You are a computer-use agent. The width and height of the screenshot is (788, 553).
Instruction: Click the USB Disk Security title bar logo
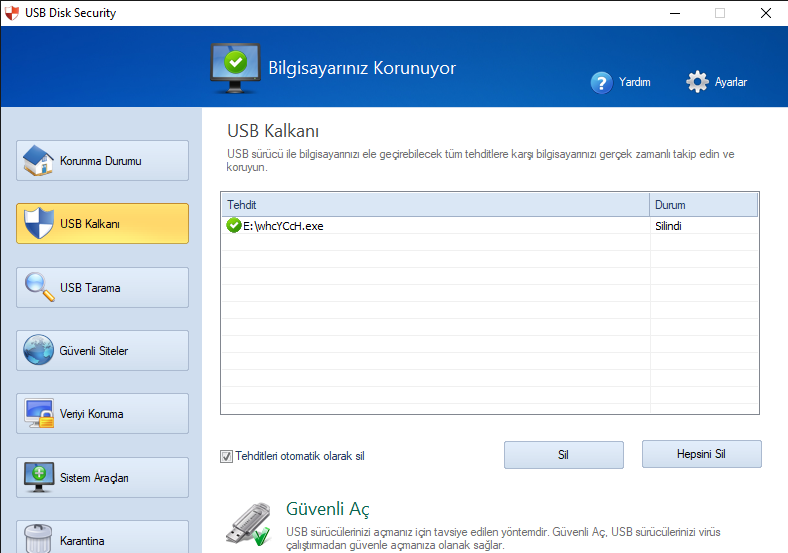12,13
